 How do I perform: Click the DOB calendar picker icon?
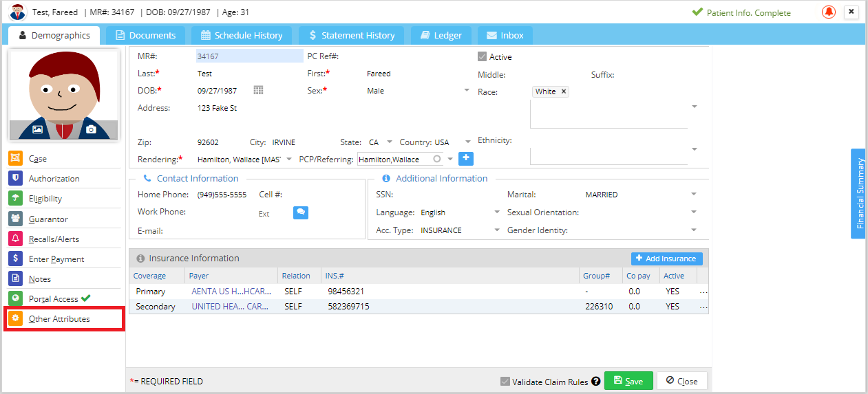click(x=258, y=91)
